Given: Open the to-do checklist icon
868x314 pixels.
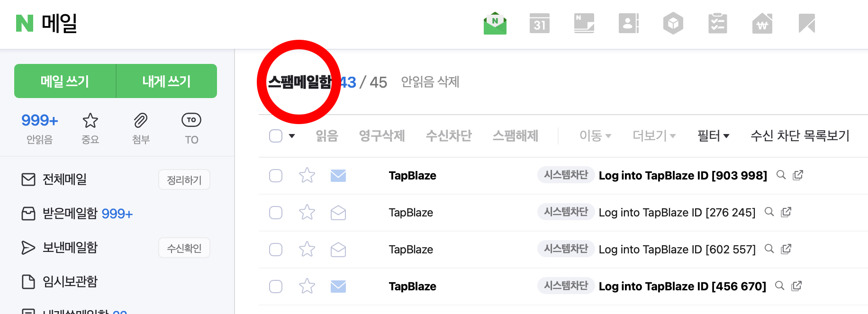Looking at the screenshot, I should 718,23.
